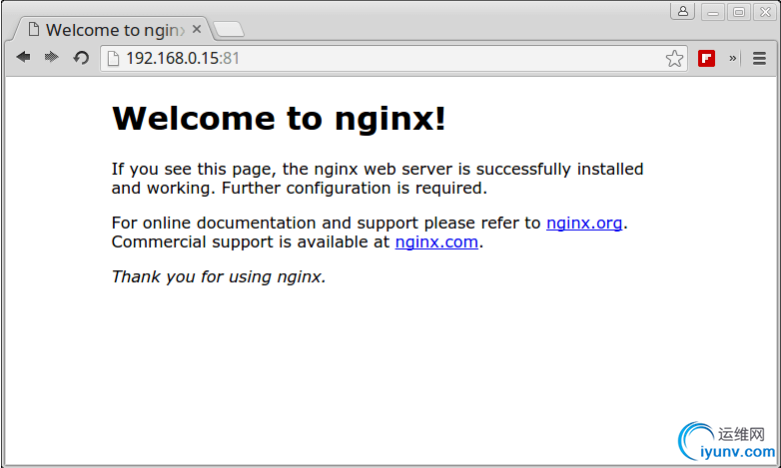Screen dimensions: 781x468
Task: Bookmark this page with the star icon
Action: 674,58
